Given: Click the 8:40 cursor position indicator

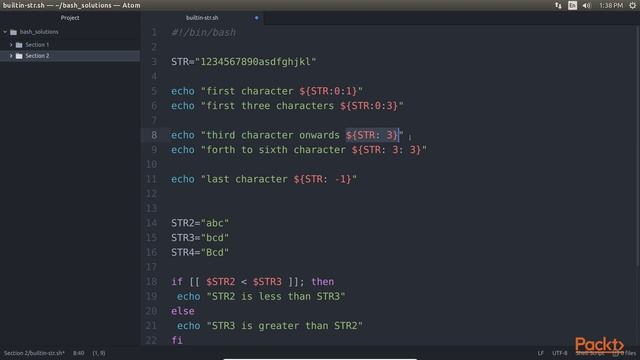Looking at the screenshot, I should [x=79, y=353].
